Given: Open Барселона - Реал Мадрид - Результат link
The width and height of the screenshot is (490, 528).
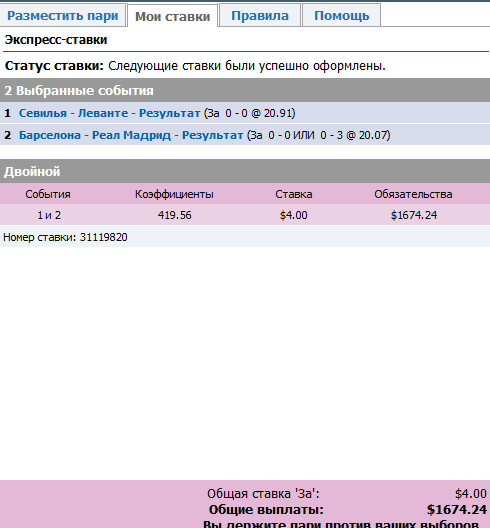Looking at the screenshot, I should tap(131, 135).
